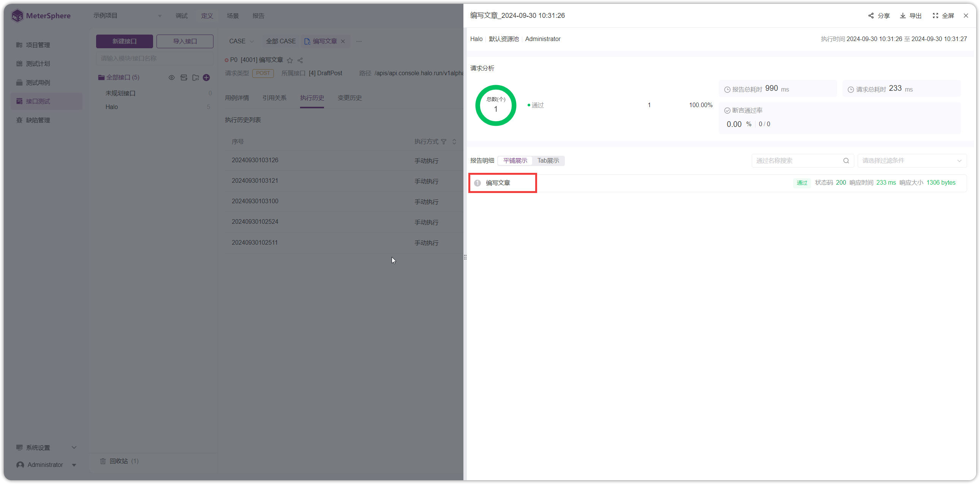Click the module/interface name search field
The image size is (980, 484).
(155, 58)
